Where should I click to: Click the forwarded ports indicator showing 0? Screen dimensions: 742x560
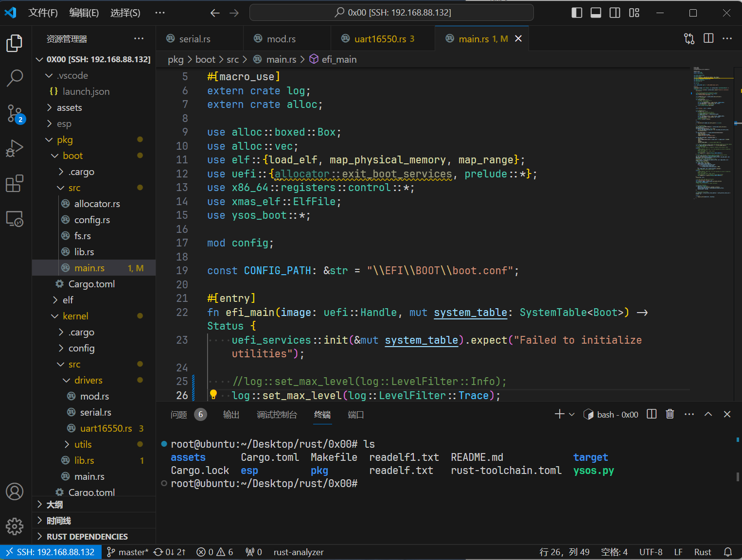[x=254, y=552]
